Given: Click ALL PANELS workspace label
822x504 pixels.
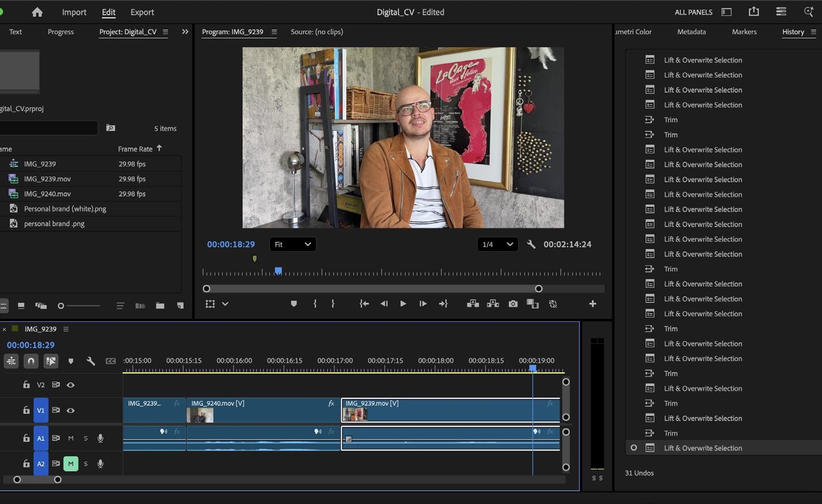Looking at the screenshot, I should [x=693, y=12].
